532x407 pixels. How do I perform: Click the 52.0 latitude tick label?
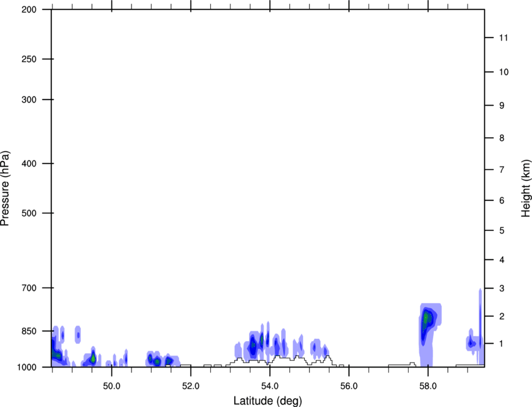tap(191, 386)
